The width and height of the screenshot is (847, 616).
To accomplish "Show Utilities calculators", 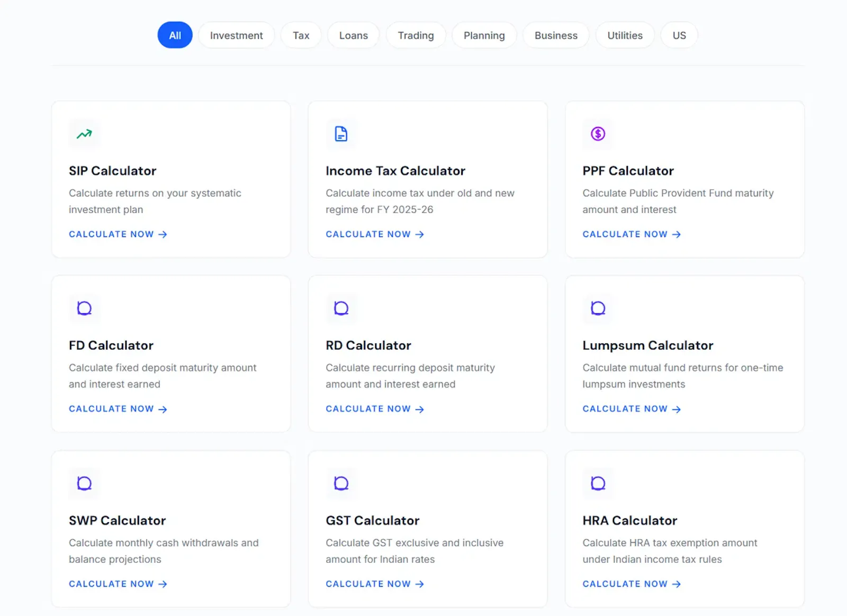I will click(625, 35).
